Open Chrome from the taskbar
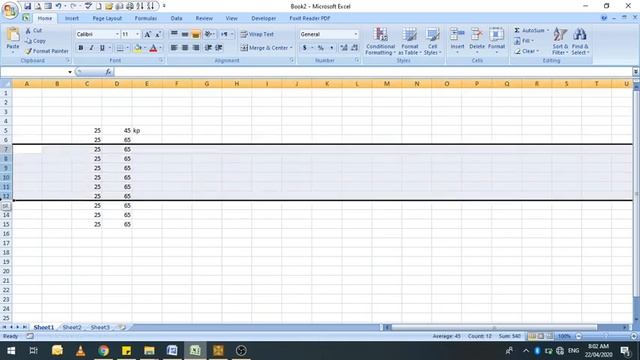The image size is (640, 360). 103,351
